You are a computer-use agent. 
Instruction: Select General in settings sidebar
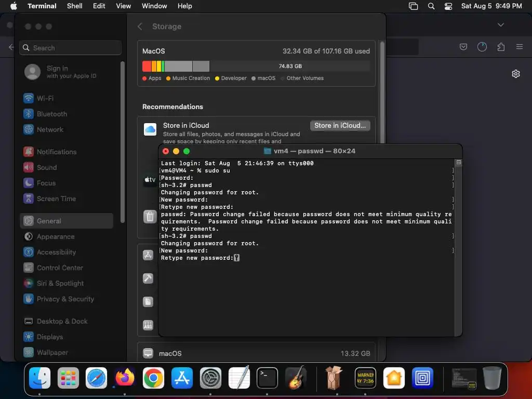coord(66,221)
